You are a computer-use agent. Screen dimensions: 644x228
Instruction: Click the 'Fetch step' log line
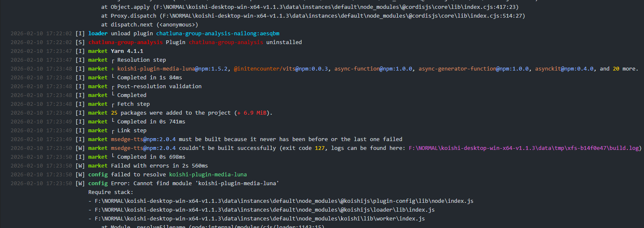click(x=133, y=104)
